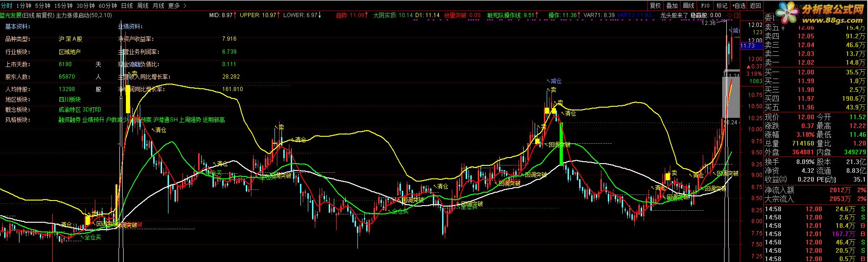Click the 最高 value 12.22
The height and width of the screenshot is (262, 868).
(x=857, y=126)
